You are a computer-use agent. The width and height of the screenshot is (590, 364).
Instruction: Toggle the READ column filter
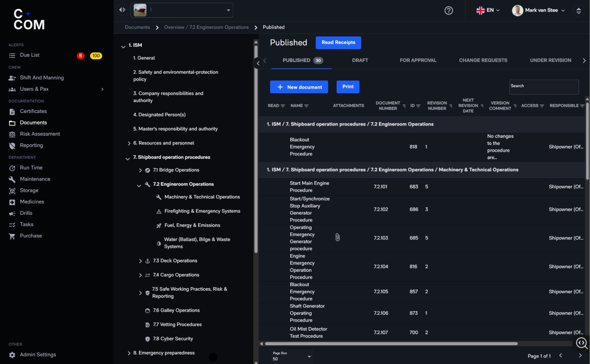(x=283, y=106)
